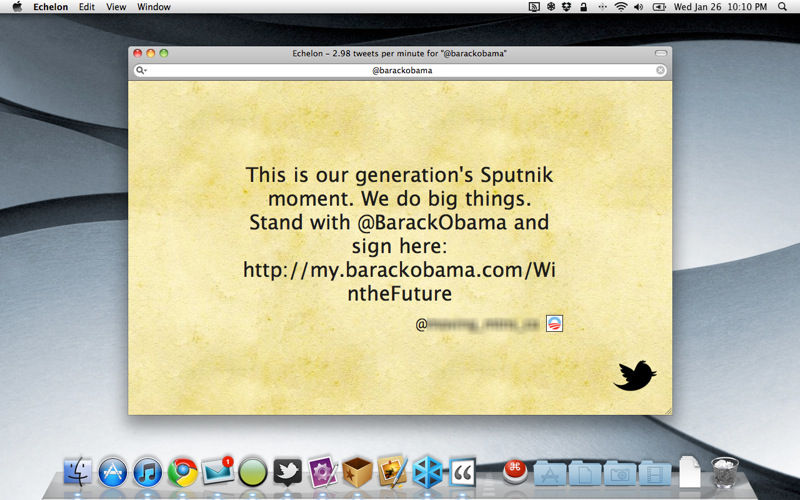Open iTunes from the Dock
Screen dimensions: 800x500
tap(147, 472)
